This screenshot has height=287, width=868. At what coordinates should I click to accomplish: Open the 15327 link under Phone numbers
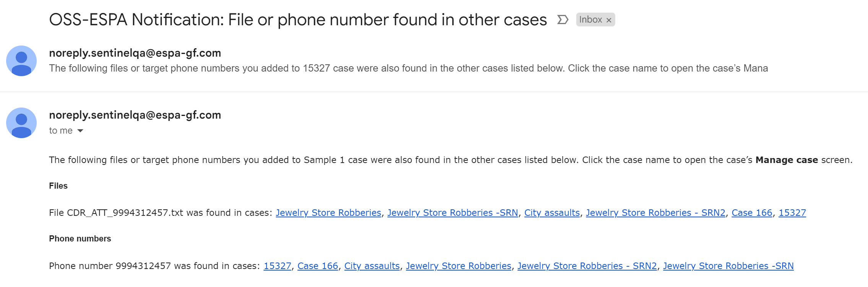278,266
